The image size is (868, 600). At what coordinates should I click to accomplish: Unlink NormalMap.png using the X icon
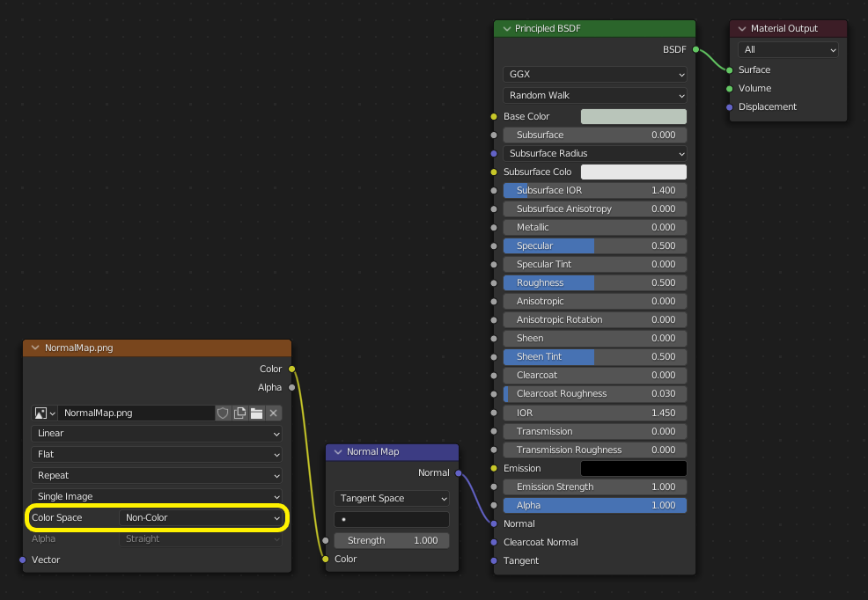click(x=274, y=413)
